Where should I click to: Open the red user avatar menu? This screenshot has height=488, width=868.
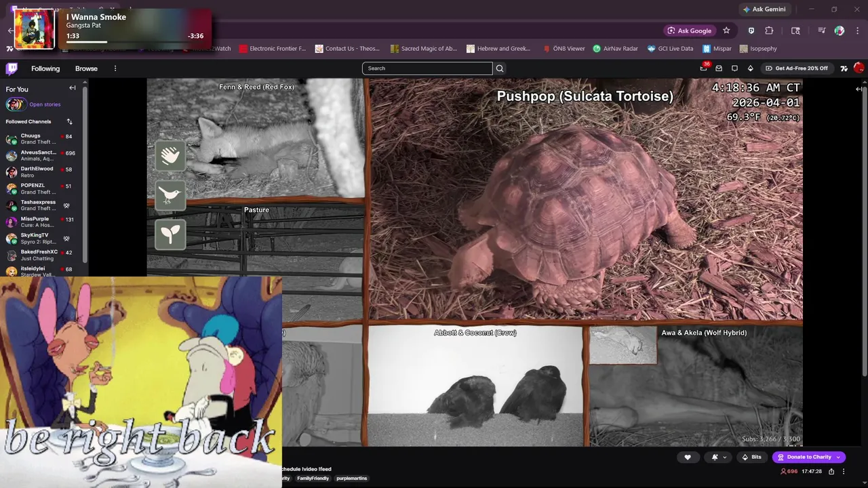click(859, 68)
